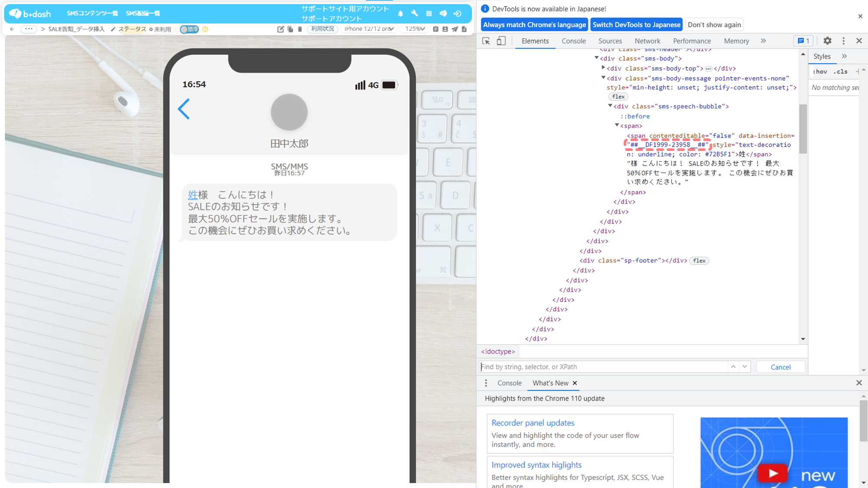
Task: Toggle the :hov element state button
Action: click(x=820, y=72)
